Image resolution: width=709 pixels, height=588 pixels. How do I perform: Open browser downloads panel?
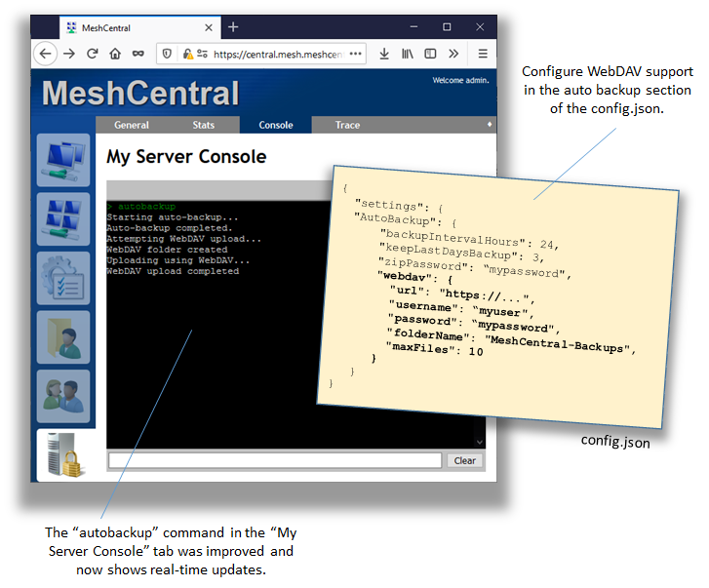[384, 54]
